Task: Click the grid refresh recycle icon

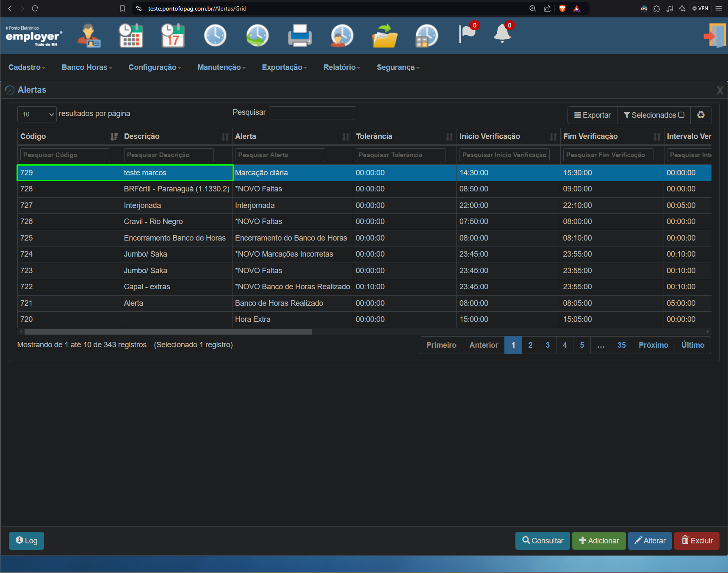Action: [701, 115]
